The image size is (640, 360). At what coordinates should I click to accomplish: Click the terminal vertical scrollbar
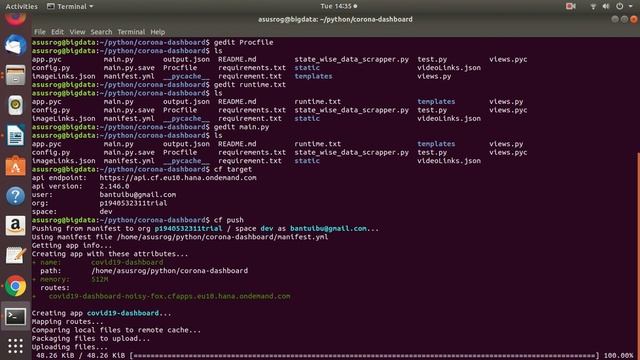[638, 256]
